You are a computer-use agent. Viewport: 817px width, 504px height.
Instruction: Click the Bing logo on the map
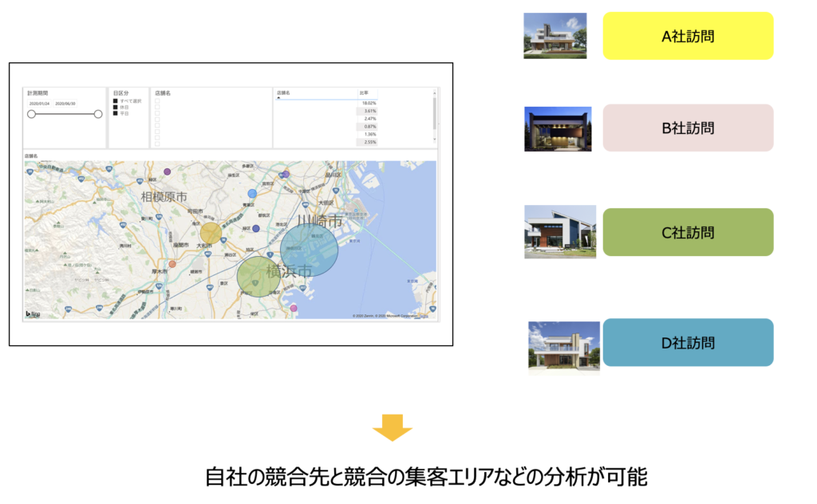click(33, 313)
